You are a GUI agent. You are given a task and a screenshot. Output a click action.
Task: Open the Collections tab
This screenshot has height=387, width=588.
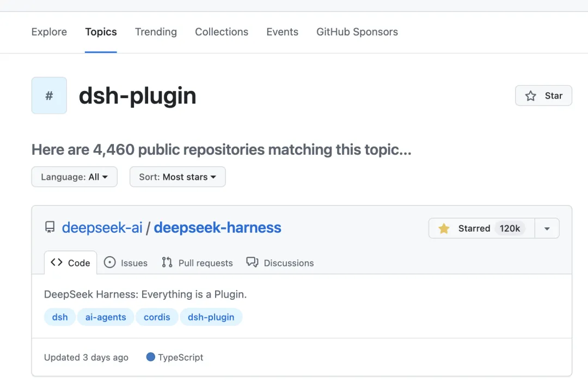222,32
